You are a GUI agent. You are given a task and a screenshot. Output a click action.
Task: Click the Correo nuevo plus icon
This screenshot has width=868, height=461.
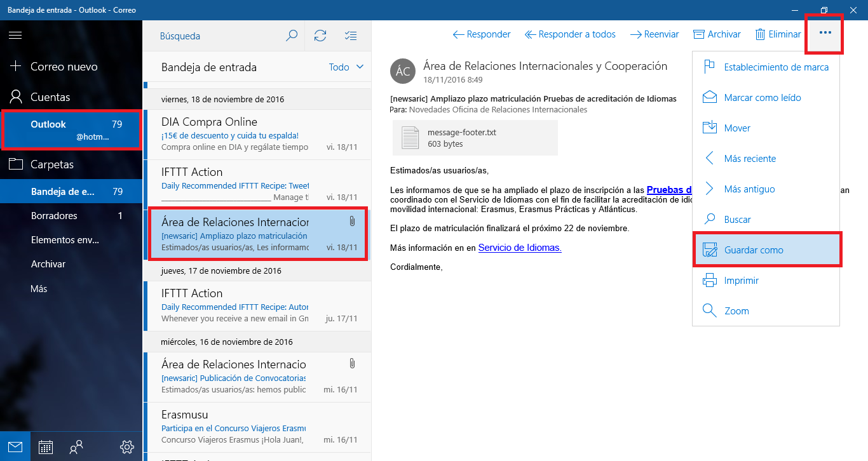click(16, 66)
